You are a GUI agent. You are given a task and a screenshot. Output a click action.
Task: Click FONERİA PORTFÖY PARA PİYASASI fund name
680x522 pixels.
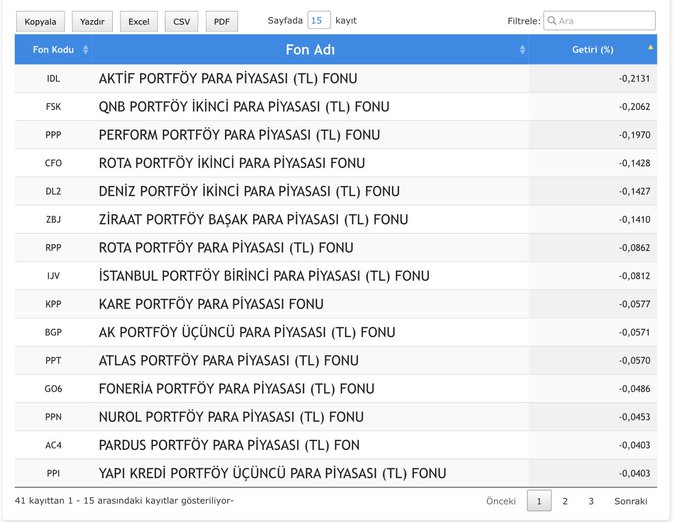click(x=236, y=388)
